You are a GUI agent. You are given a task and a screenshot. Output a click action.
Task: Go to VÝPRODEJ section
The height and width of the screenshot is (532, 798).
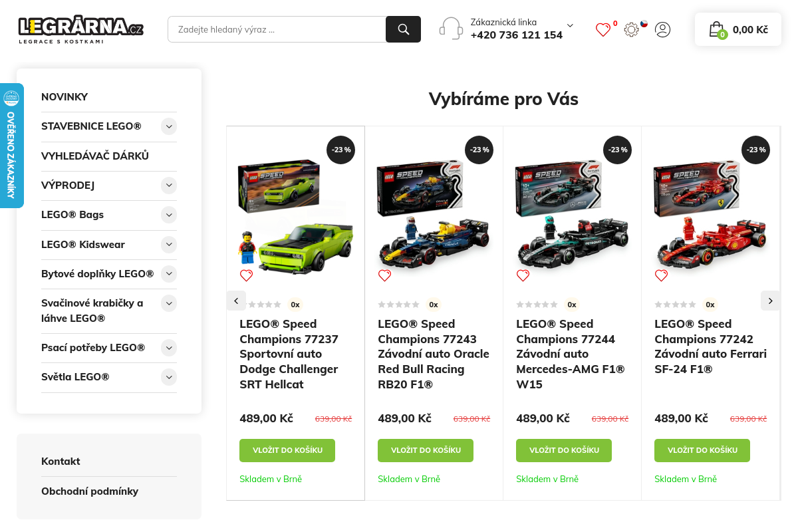pos(68,186)
